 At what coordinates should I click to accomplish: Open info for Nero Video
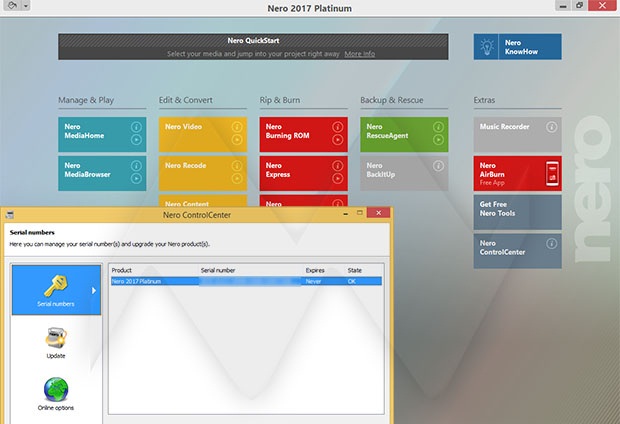tap(237, 127)
